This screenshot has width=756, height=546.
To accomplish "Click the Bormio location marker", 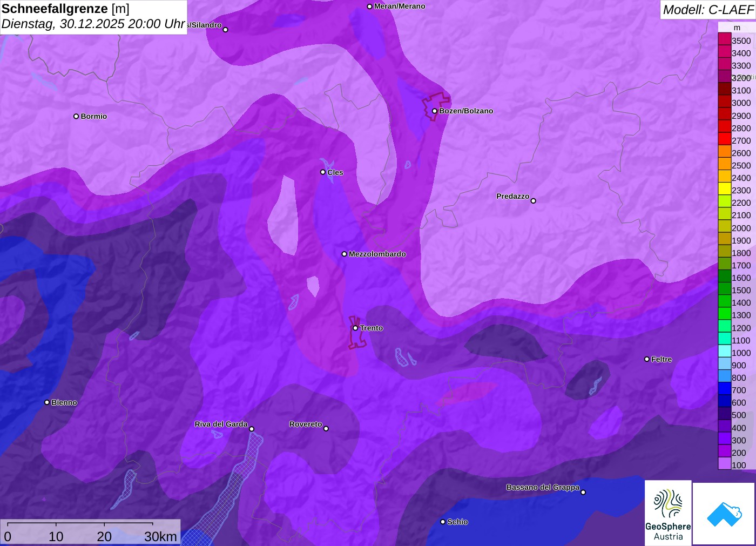I will click(x=76, y=116).
